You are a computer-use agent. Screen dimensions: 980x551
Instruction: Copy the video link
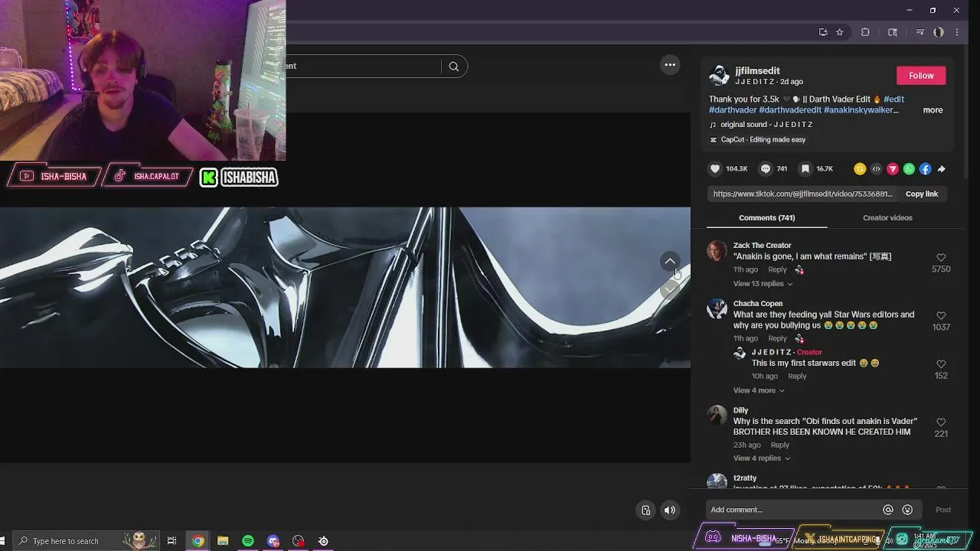click(x=922, y=194)
